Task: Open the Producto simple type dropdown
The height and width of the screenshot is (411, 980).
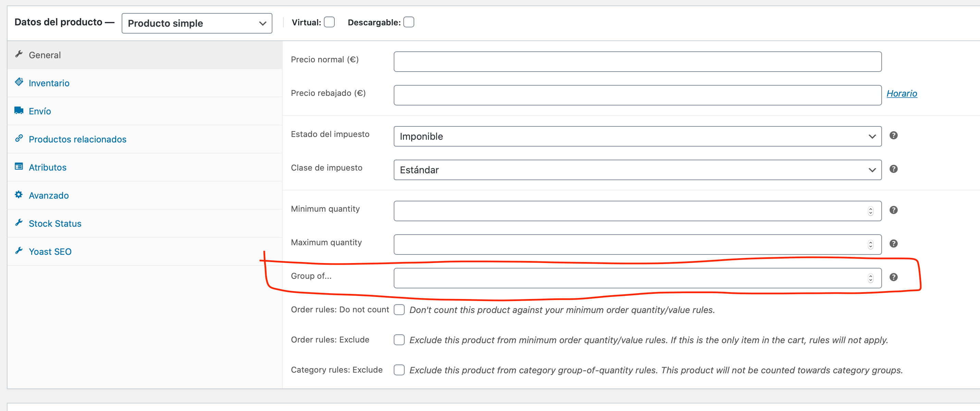Action: tap(197, 23)
